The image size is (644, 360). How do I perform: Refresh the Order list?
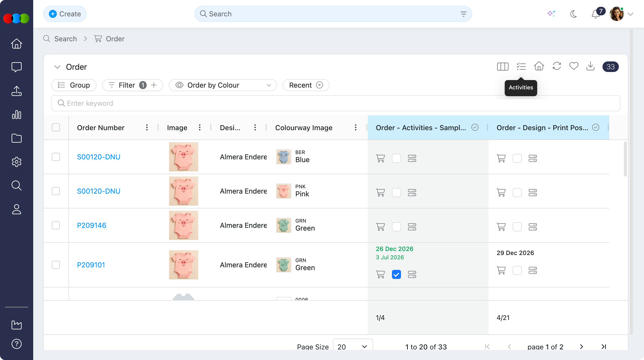(557, 66)
